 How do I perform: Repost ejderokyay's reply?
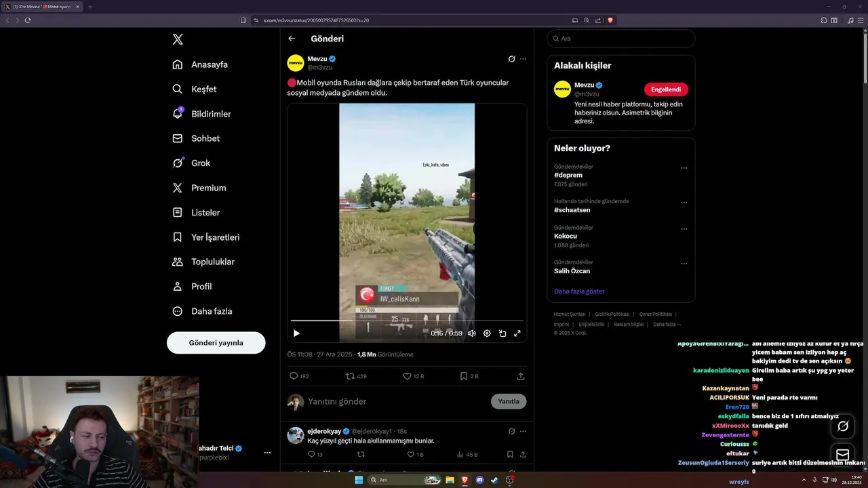pyautogui.click(x=361, y=455)
